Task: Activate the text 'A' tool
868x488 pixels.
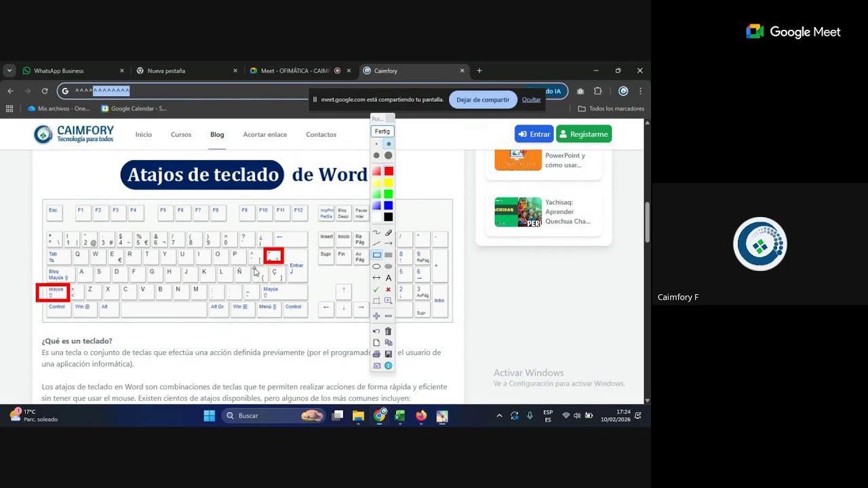Action: coord(389,278)
